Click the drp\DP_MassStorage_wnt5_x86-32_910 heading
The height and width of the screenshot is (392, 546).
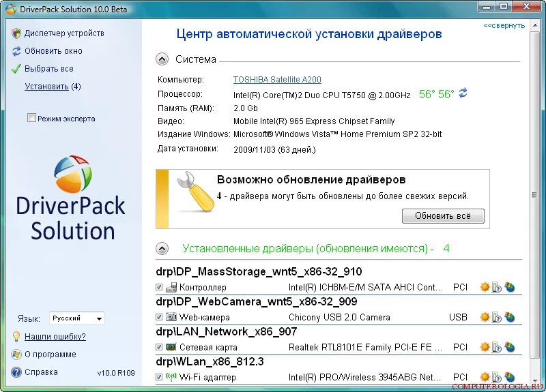pos(259,271)
